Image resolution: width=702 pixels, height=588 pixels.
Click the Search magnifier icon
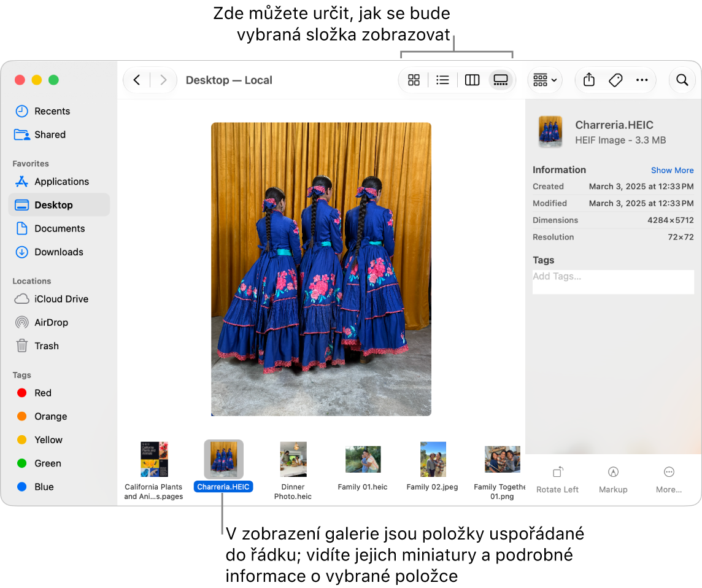tap(682, 80)
